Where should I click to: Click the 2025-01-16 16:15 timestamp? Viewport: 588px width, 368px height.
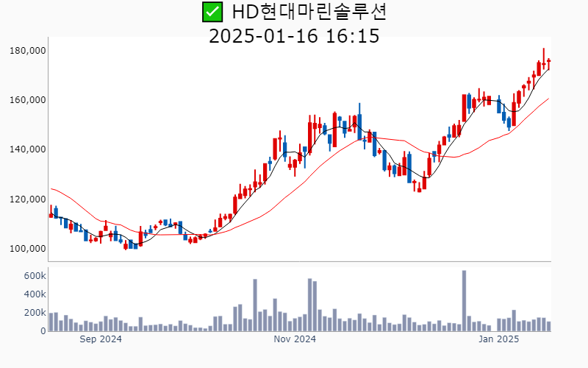[294, 36]
